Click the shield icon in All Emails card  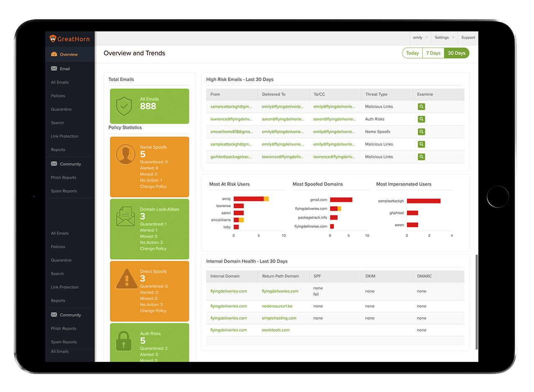[x=124, y=106]
